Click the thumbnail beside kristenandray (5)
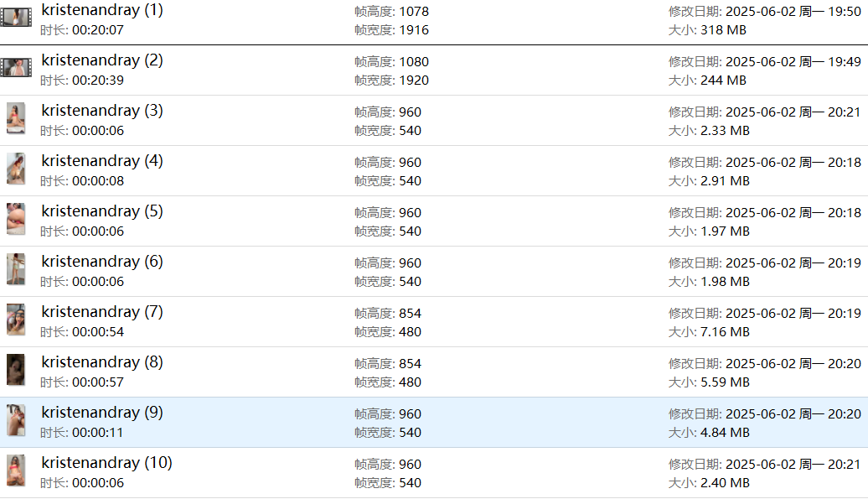This screenshot has height=499, width=868. (x=16, y=219)
